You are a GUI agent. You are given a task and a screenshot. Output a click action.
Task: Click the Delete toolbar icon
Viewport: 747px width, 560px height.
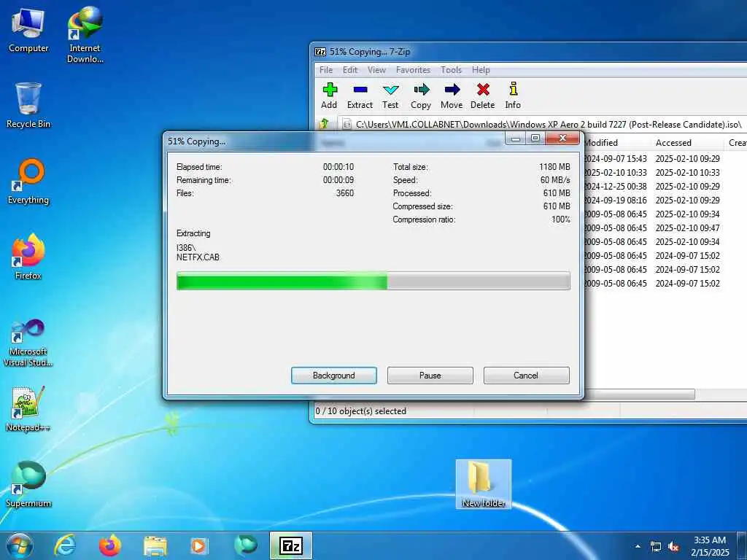(483, 96)
